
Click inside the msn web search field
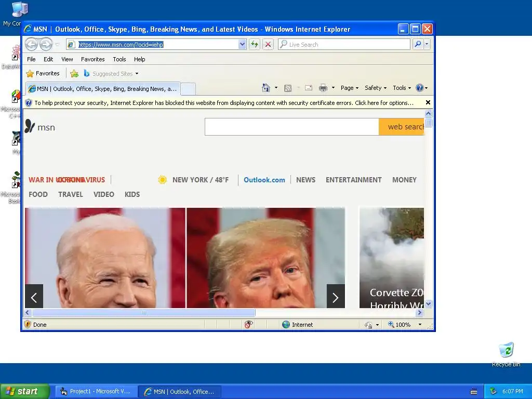click(292, 127)
